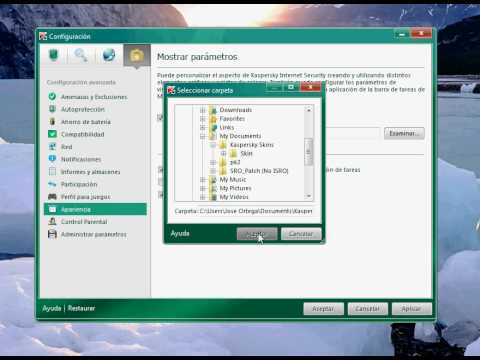
Task: Expand the My Videos tree node
Action: pyautogui.click(x=202, y=197)
